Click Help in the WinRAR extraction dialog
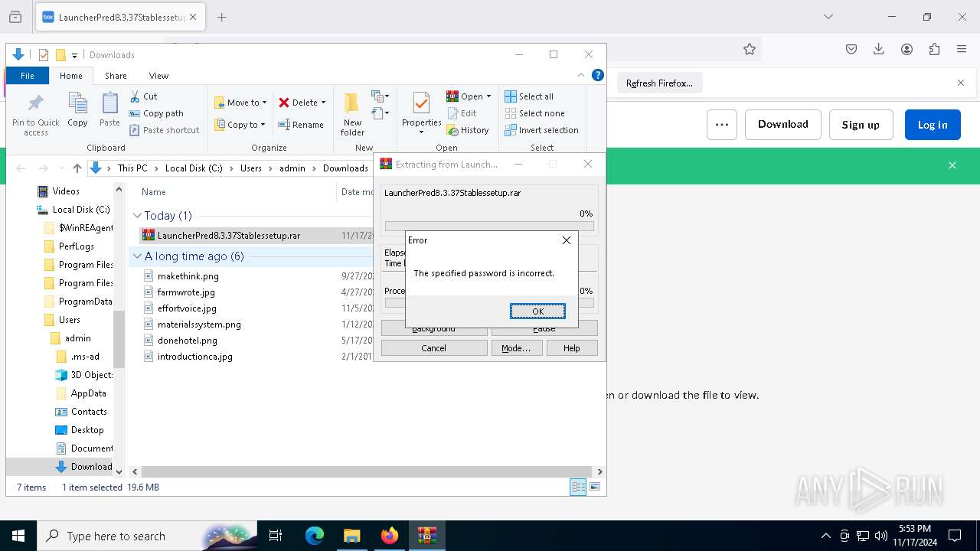 [x=572, y=347]
